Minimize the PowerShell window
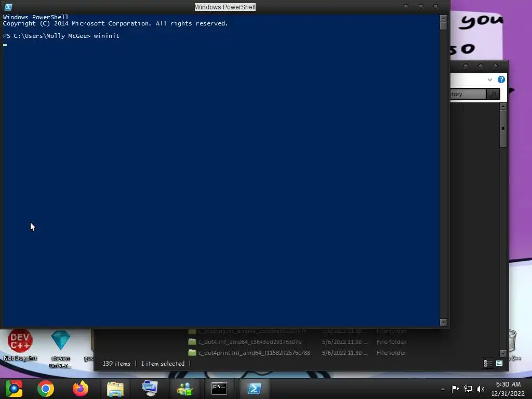Screen dimensions: 532x399 (406, 6)
